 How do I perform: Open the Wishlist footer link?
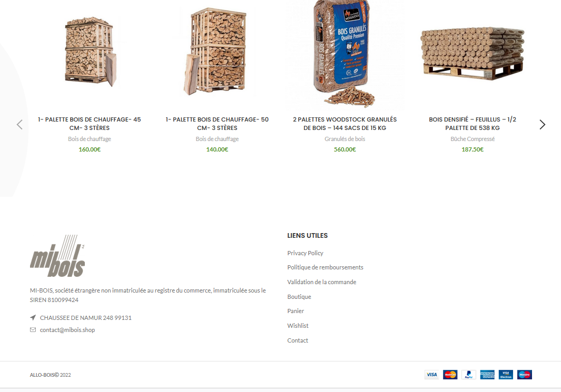[298, 326]
